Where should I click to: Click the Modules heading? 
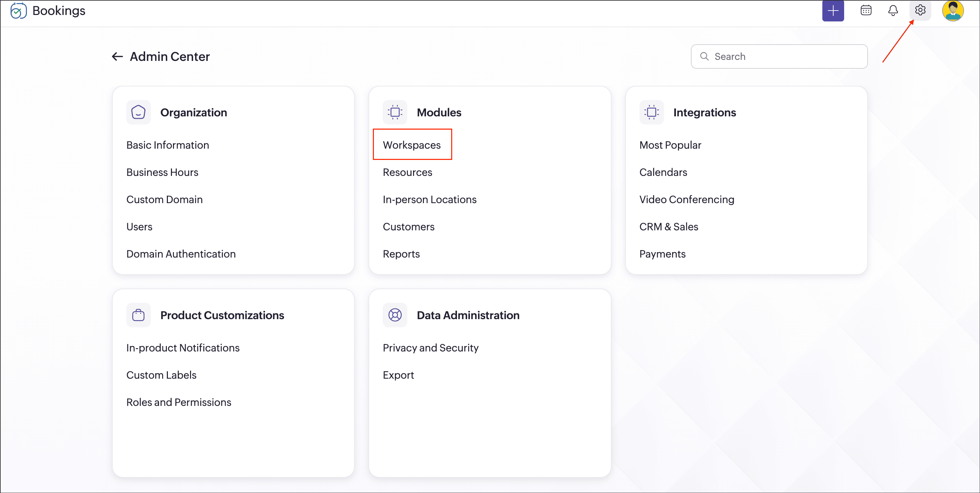click(439, 113)
